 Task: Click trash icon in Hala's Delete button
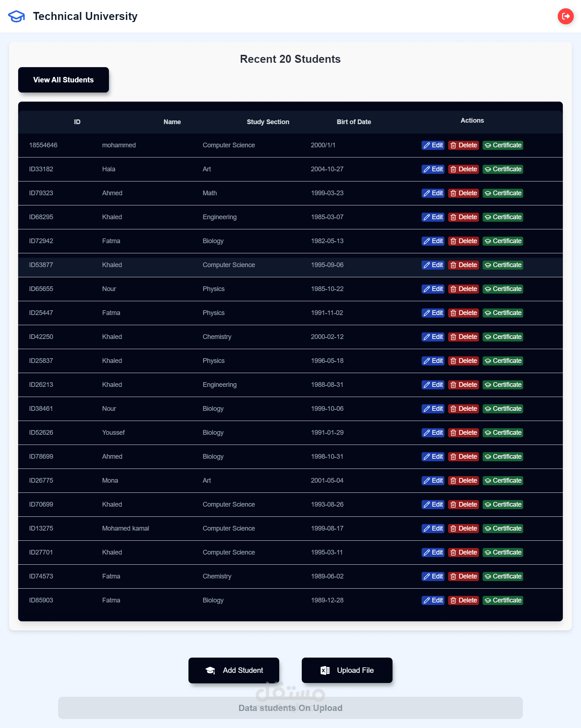(x=453, y=169)
